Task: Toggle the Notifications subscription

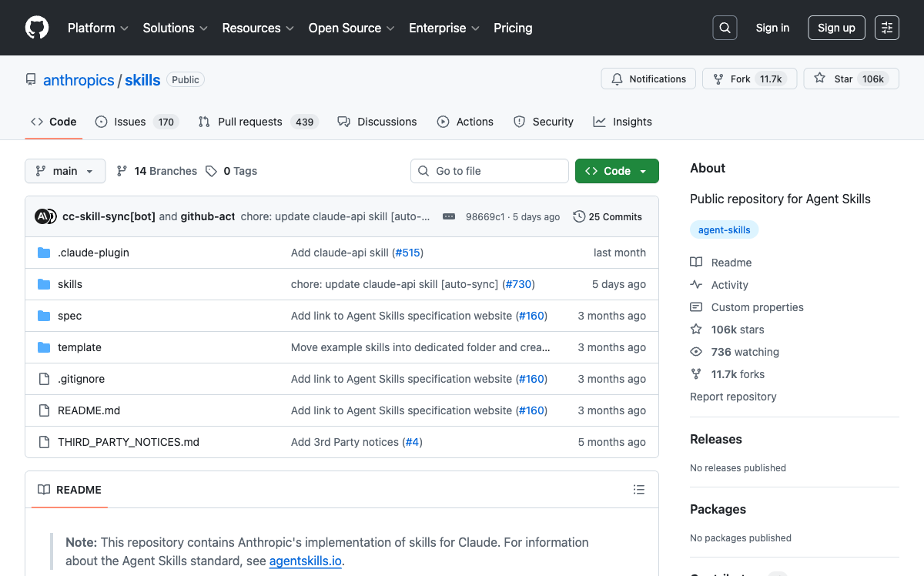Action: click(x=648, y=79)
